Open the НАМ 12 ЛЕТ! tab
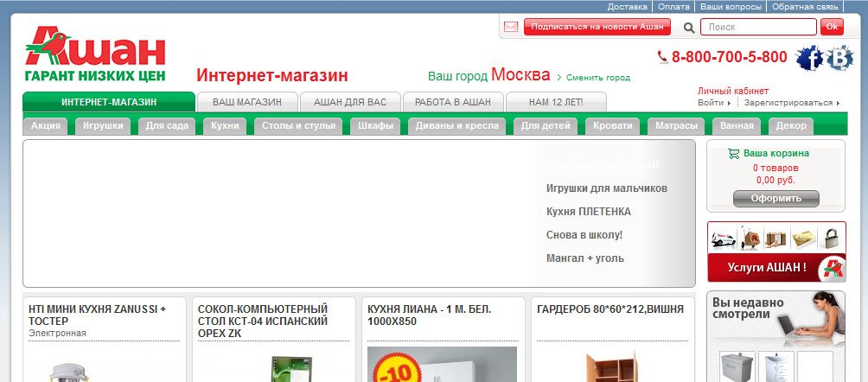The width and height of the screenshot is (868, 382). point(557,102)
